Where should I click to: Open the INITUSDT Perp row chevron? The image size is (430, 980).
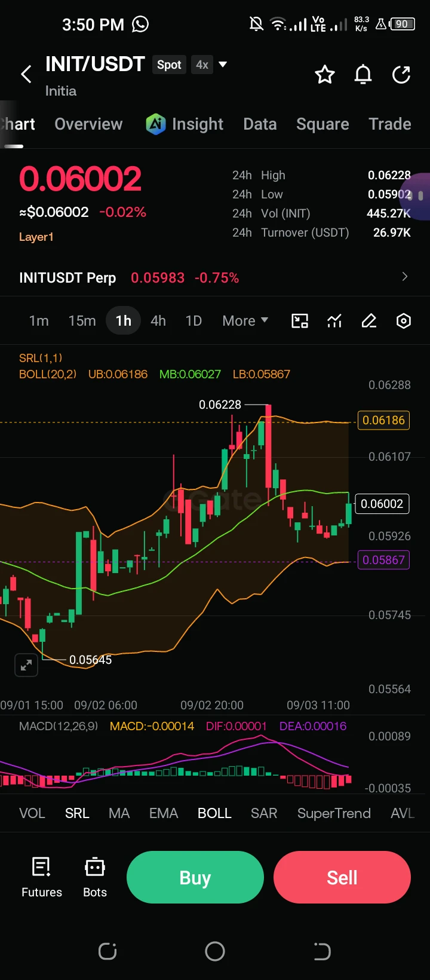coord(405,276)
